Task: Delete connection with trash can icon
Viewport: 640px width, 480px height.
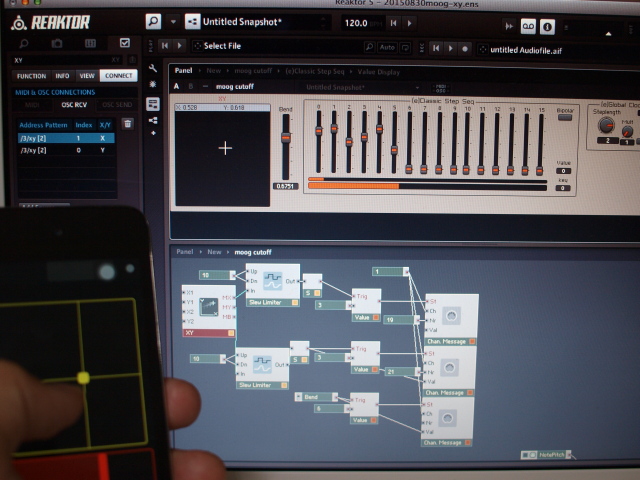Action: 128,124
